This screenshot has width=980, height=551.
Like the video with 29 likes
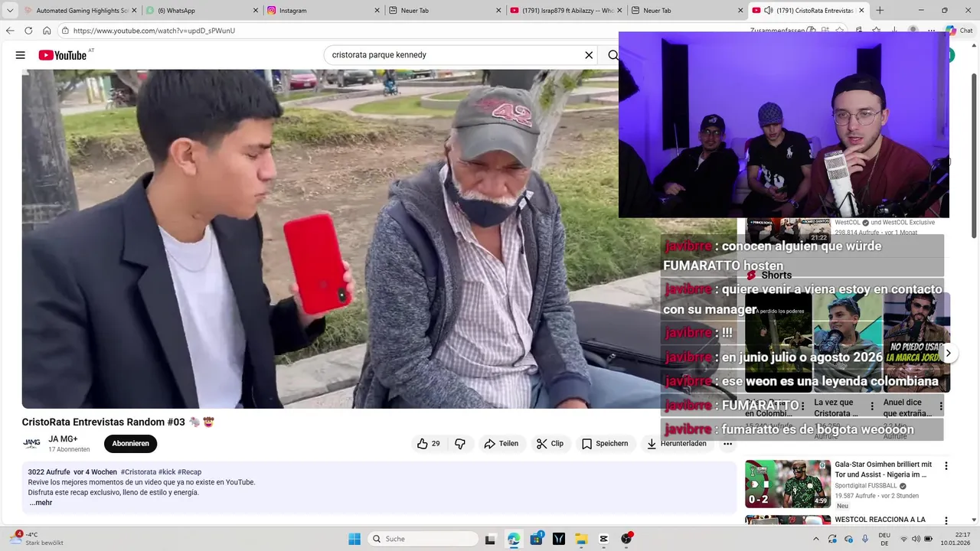(429, 444)
